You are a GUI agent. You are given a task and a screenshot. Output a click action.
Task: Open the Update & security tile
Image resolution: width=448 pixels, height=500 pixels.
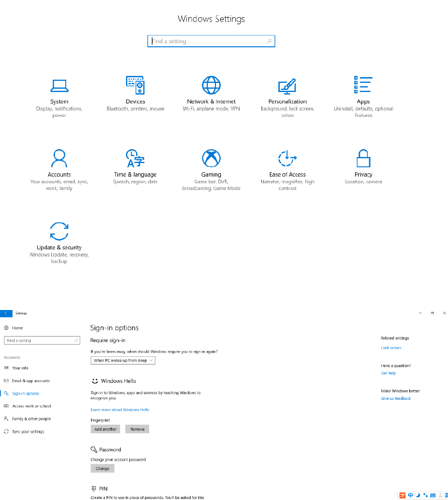59,243
